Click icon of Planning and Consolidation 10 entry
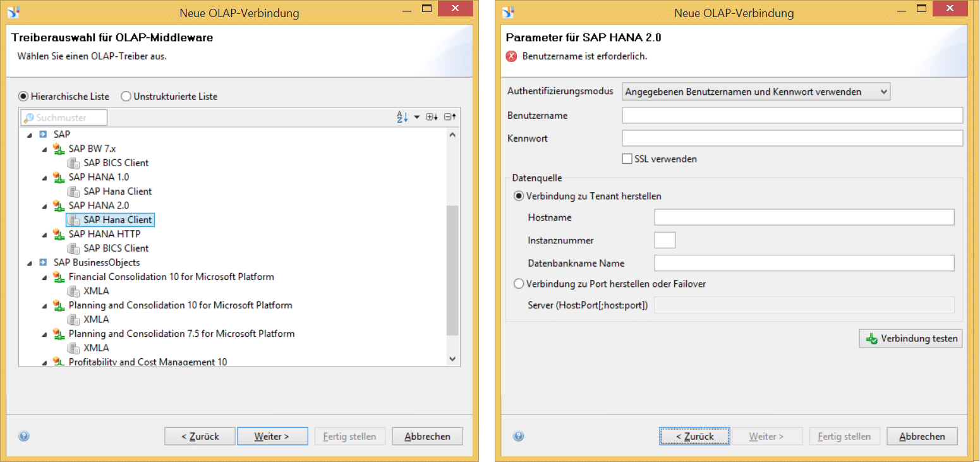This screenshot has width=980, height=462. tap(58, 306)
